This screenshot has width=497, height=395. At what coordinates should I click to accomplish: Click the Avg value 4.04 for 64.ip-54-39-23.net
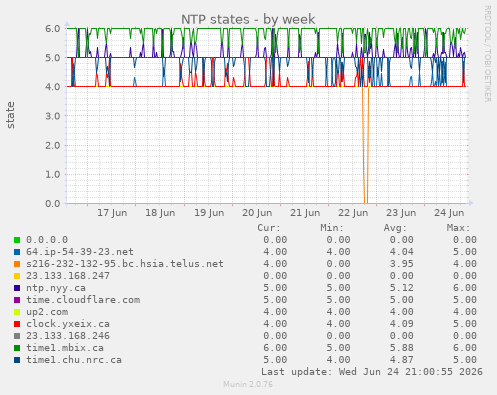point(401,252)
